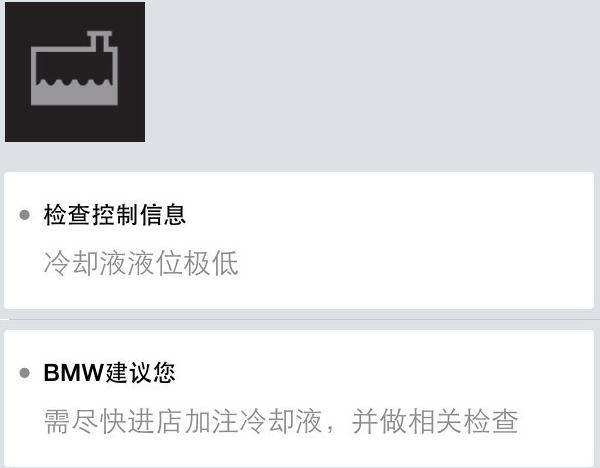600x468 pixels.
Task: Click the bullet dot beside 检查控制信息
Action: (x=24, y=215)
